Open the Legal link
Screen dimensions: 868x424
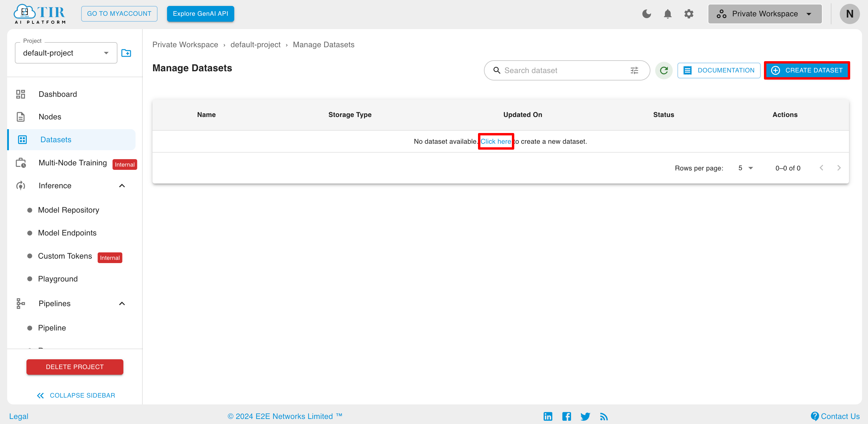tap(19, 416)
